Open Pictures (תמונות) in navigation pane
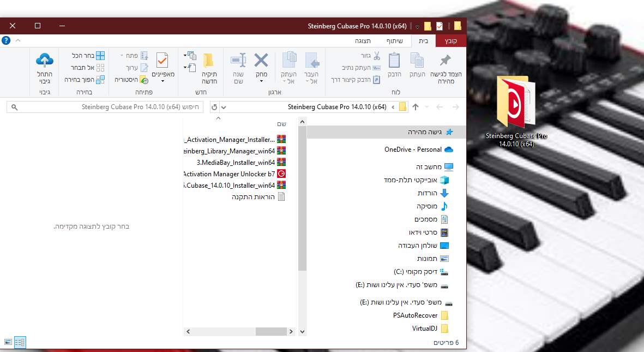Screen dimensions: 644x352 pyautogui.click(x=433, y=259)
